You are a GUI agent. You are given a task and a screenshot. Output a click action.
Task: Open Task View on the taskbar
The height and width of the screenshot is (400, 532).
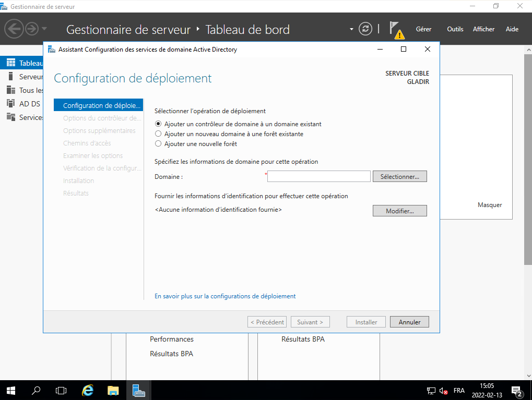coord(61,391)
